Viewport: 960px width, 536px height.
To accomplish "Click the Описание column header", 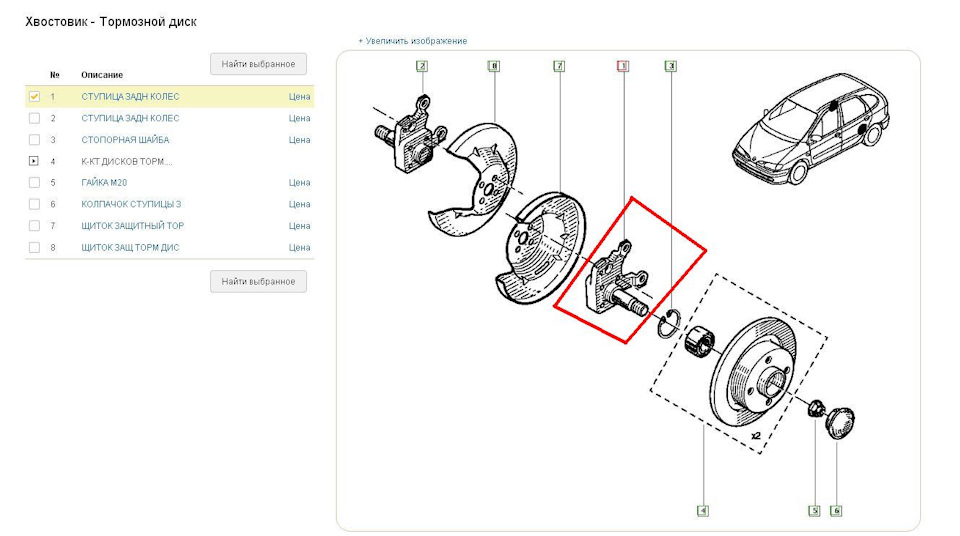I will [x=102, y=75].
